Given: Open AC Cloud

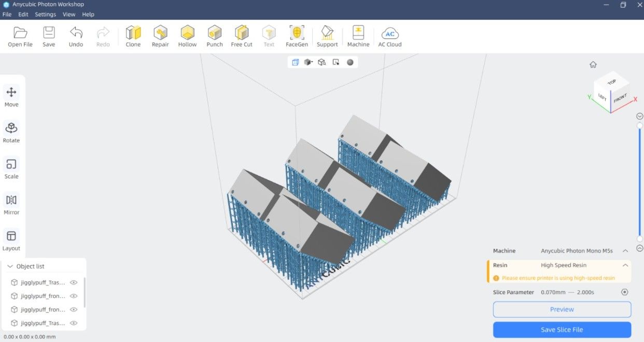Looking at the screenshot, I should pos(390,36).
